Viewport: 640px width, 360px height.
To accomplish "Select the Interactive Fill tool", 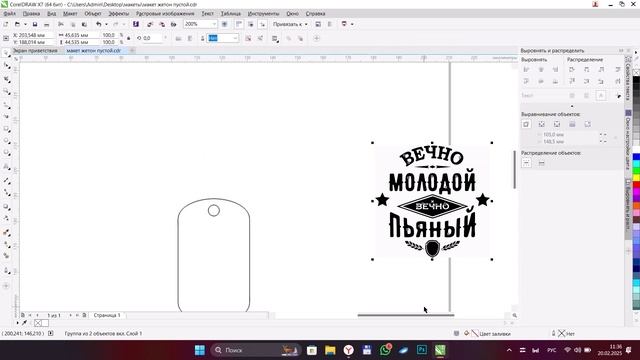I will tap(6, 244).
